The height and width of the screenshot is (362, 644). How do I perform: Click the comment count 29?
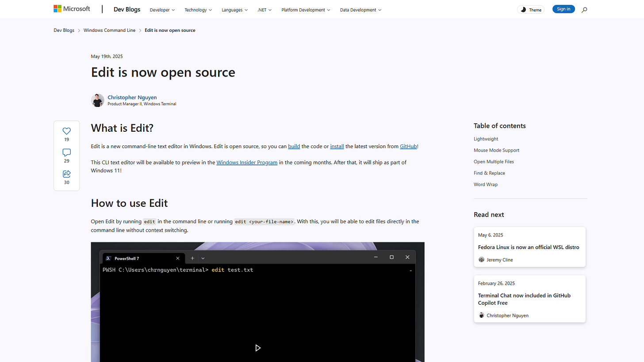pos(66,161)
